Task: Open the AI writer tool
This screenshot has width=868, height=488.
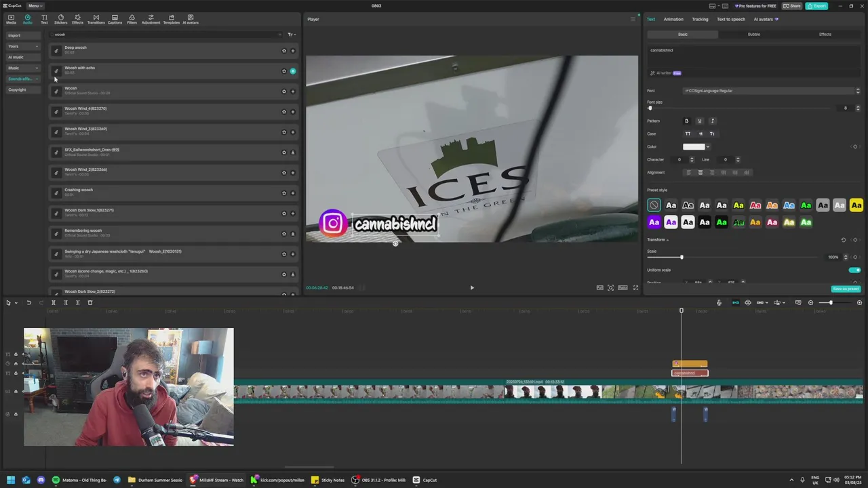Action: coord(665,73)
